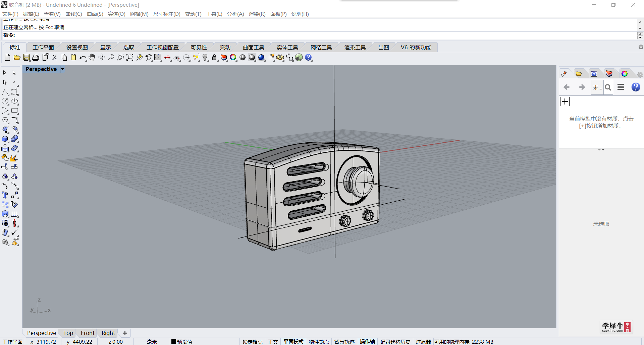Toggle 智慧轨迹 smart track
Screen dimensions: 644x345
(344, 342)
